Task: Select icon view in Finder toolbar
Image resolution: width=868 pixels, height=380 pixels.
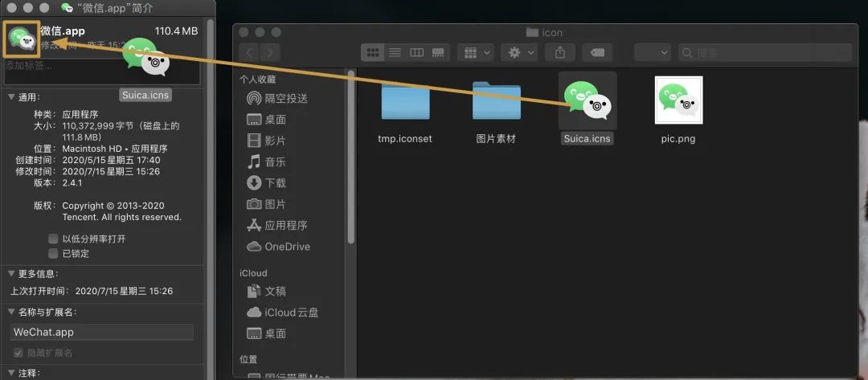Action: pos(373,52)
